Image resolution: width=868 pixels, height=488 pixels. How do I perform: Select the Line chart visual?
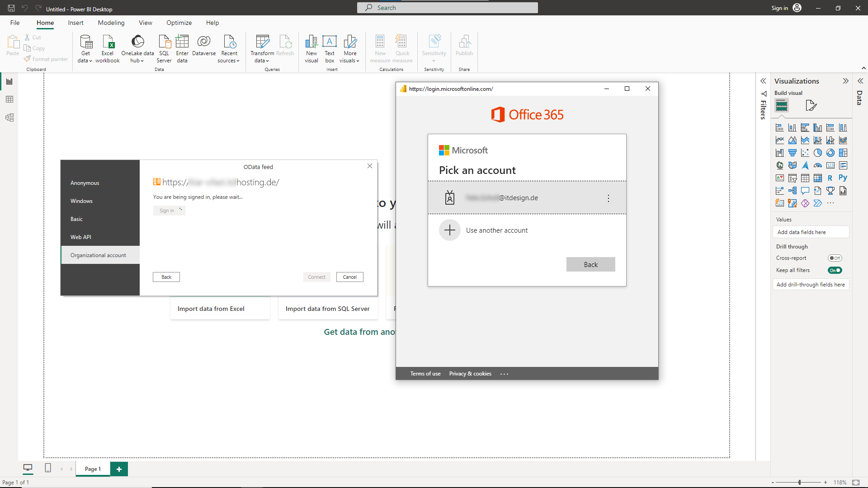(780, 141)
